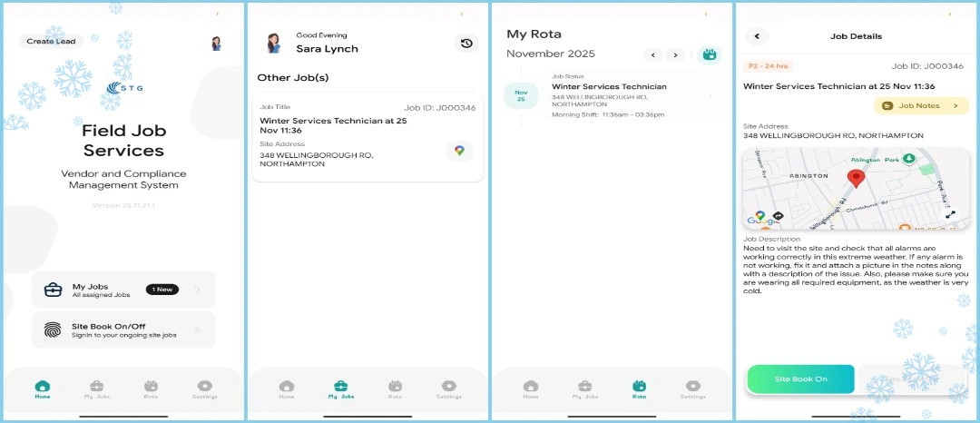
Task: Open Google Maps pin for job address
Action: [x=460, y=151]
